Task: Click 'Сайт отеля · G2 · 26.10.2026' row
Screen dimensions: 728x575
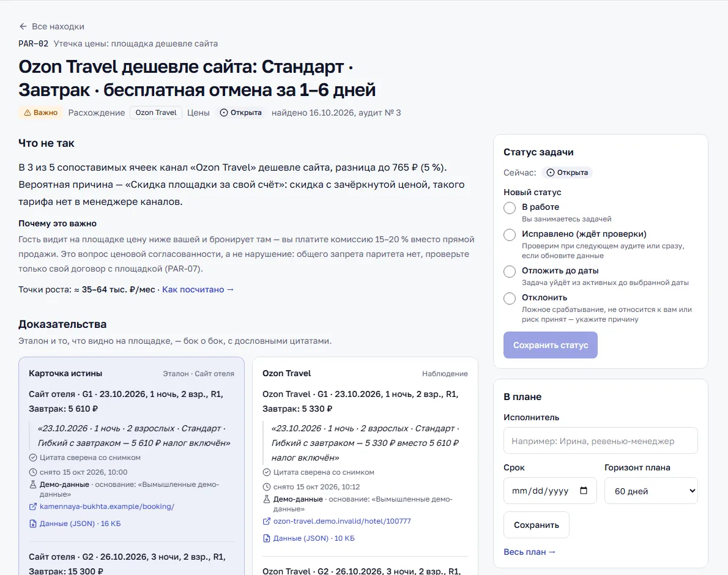Action: pyautogui.click(x=127, y=563)
